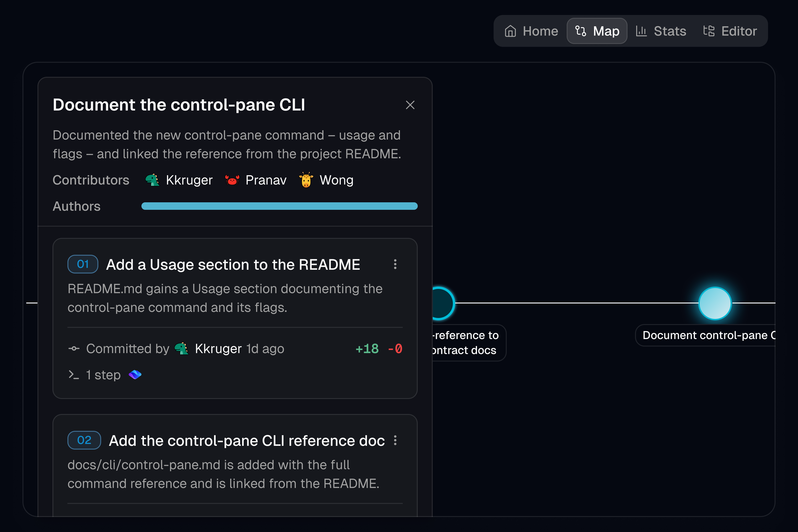Click the 'Document control-pane' node label

[x=705, y=335]
